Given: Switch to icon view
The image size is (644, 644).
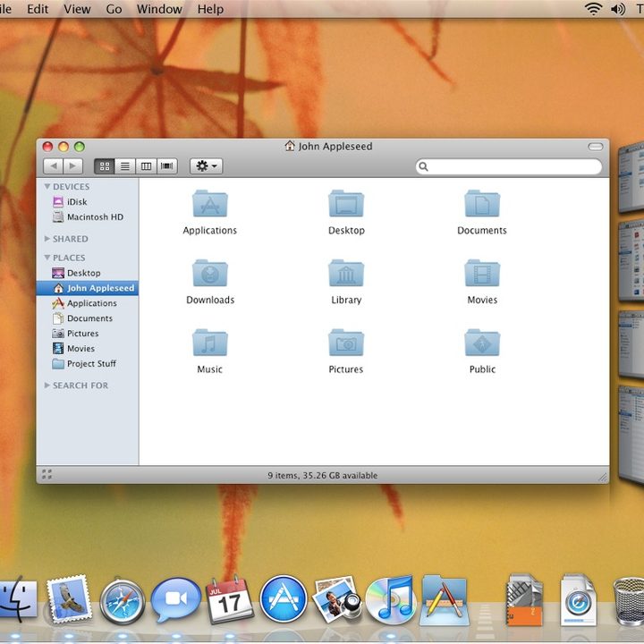Looking at the screenshot, I should pyautogui.click(x=105, y=166).
